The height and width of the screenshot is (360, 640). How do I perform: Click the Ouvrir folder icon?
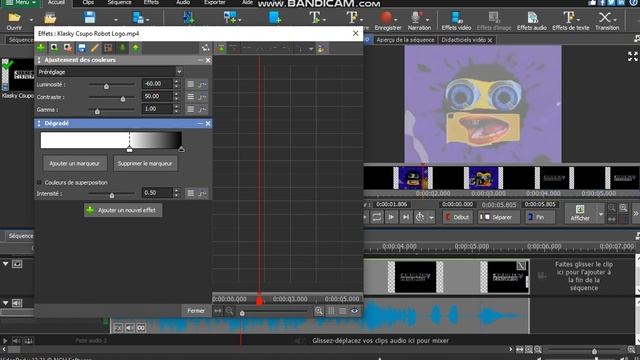14,18
